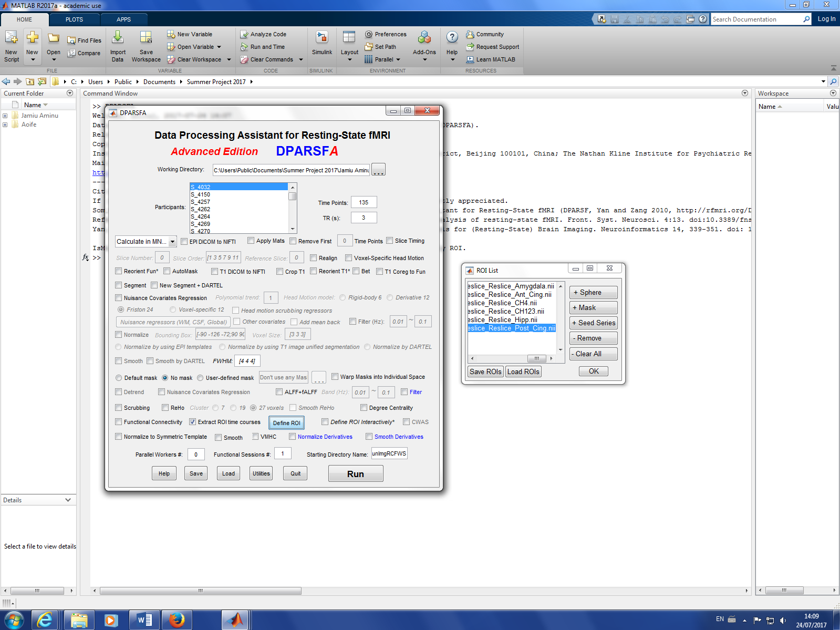Screen dimensions: 840x630
Task: Click the Analyze Code icon
Action: [x=244, y=34]
